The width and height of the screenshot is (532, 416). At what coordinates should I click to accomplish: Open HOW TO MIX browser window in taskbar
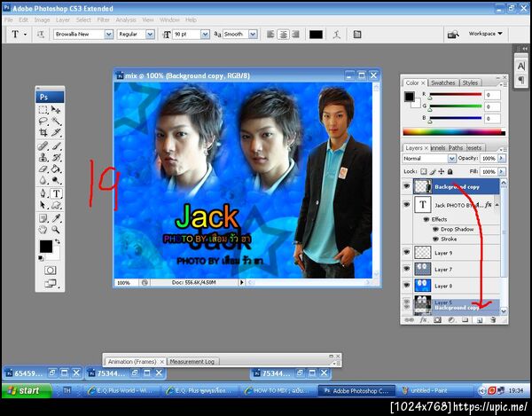click(278, 391)
